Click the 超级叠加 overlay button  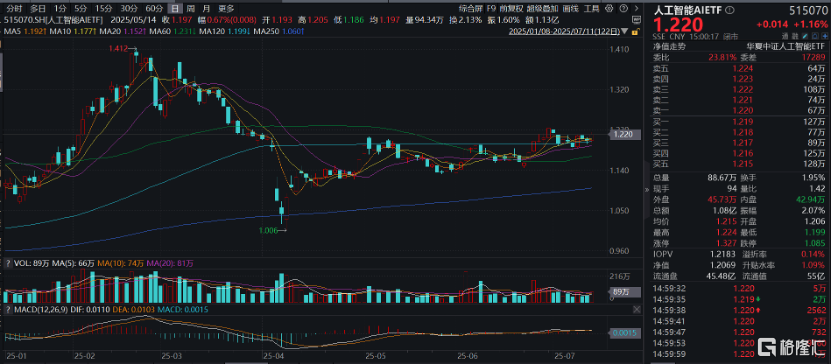click(x=542, y=8)
